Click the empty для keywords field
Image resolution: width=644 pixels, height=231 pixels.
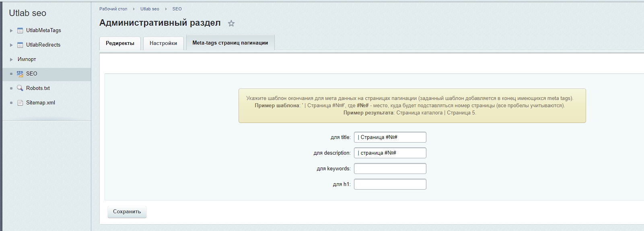pyautogui.click(x=390, y=169)
